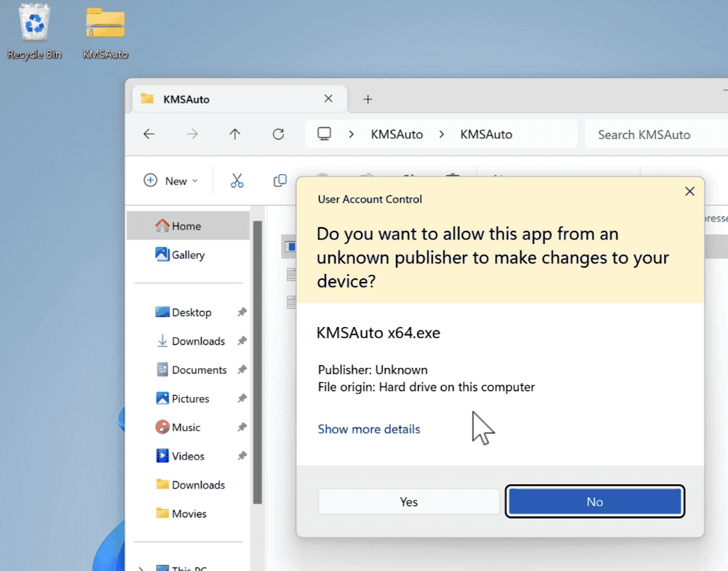
Task: Expand chevron between KMSAuto breadcrumbs
Action: point(442,134)
